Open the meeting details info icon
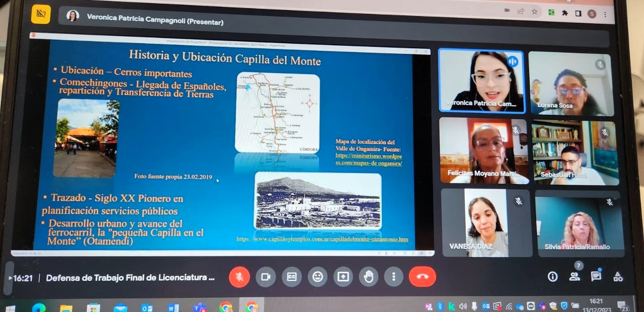 [553, 276]
